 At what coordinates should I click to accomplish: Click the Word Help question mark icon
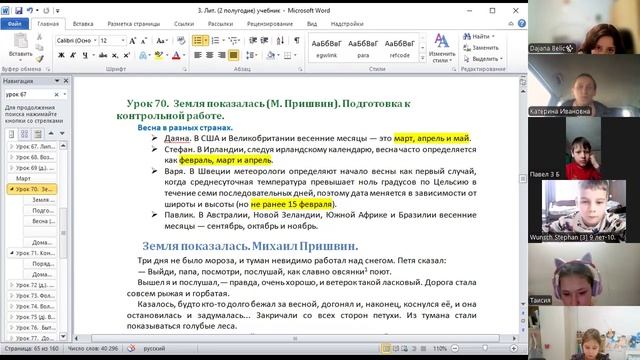coord(522,24)
